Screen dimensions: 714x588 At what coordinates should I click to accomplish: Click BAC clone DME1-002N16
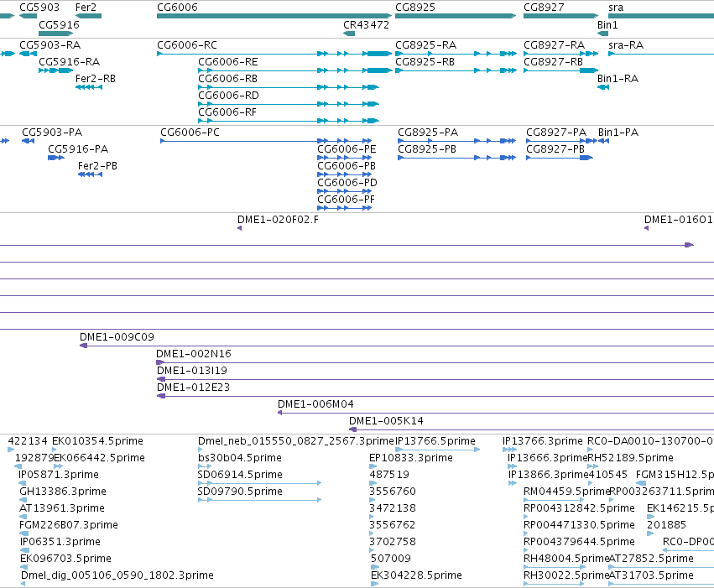point(194,354)
